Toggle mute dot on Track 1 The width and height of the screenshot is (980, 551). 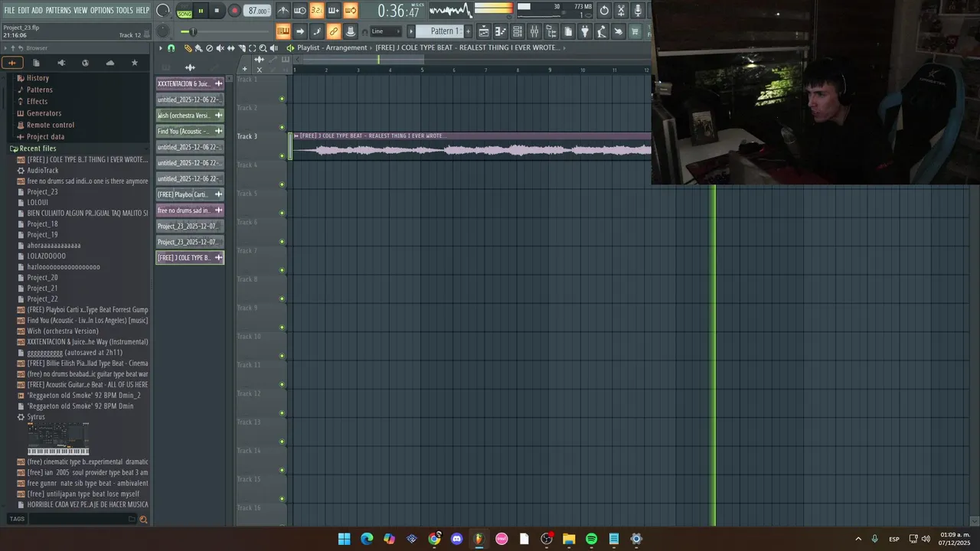tap(282, 99)
